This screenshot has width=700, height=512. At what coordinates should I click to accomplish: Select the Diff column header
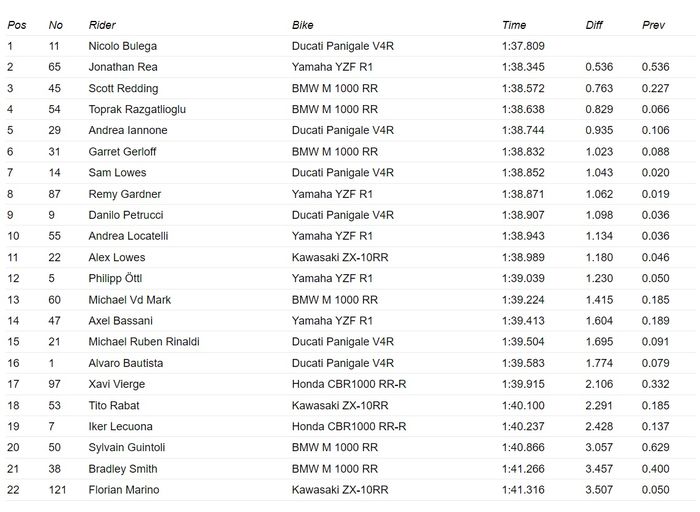pos(595,24)
